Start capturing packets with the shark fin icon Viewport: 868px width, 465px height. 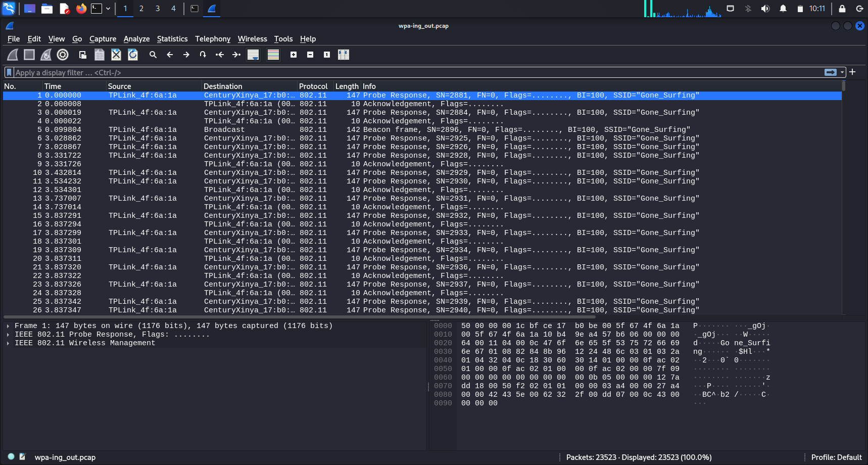pos(13,55)
